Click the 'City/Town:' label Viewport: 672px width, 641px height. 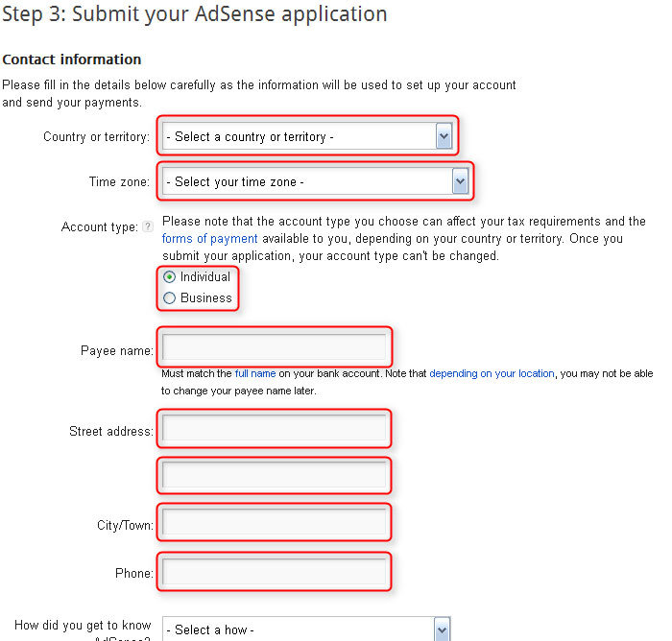[125, 525]
